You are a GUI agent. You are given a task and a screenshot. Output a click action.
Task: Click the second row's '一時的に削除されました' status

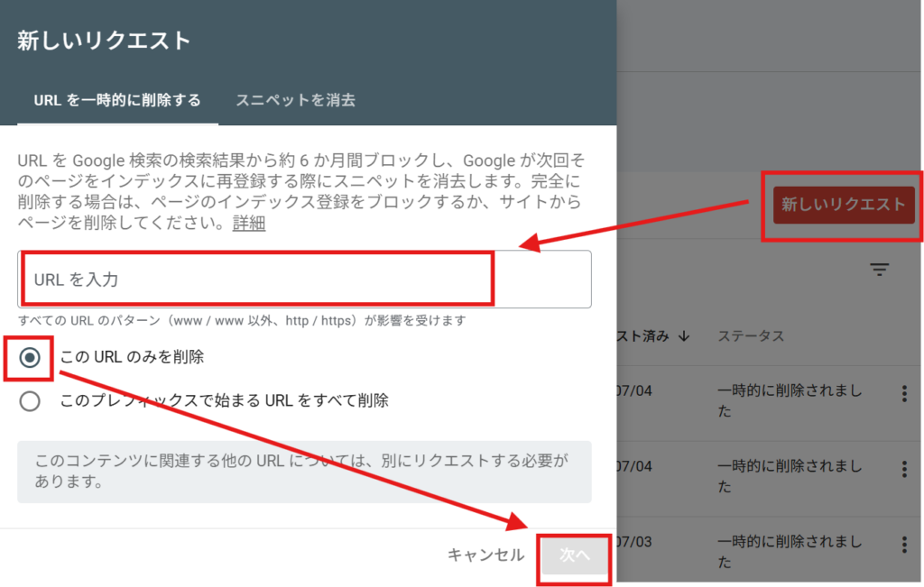tap(790, 476)
